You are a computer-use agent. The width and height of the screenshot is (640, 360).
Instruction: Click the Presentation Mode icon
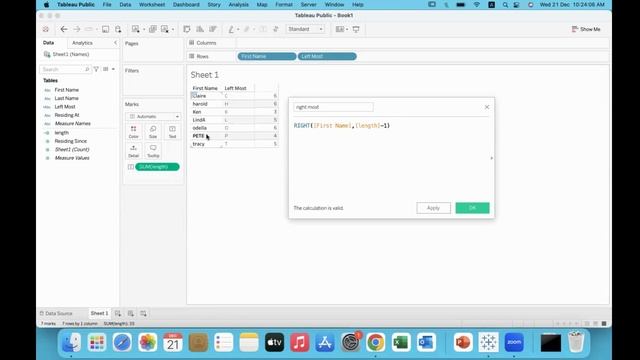pyautogui.click(x=356, y=29)
